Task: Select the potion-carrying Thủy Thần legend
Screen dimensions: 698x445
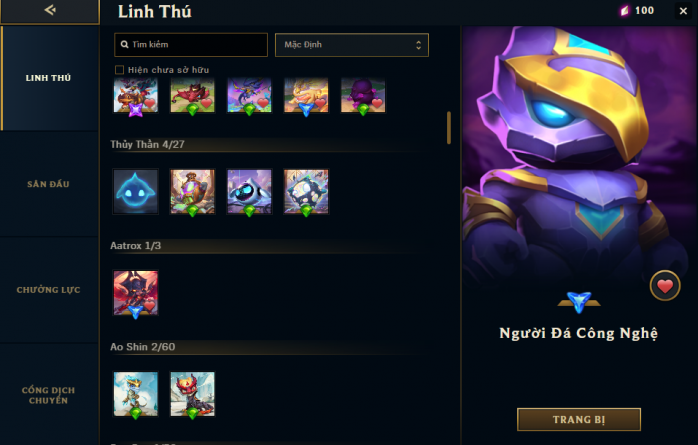Action: pyautogui.click(x=192, y=191)
